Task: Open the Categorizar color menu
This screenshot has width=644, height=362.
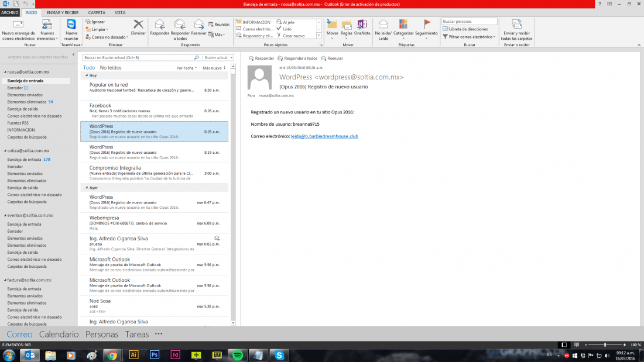Action: point(403,30)
